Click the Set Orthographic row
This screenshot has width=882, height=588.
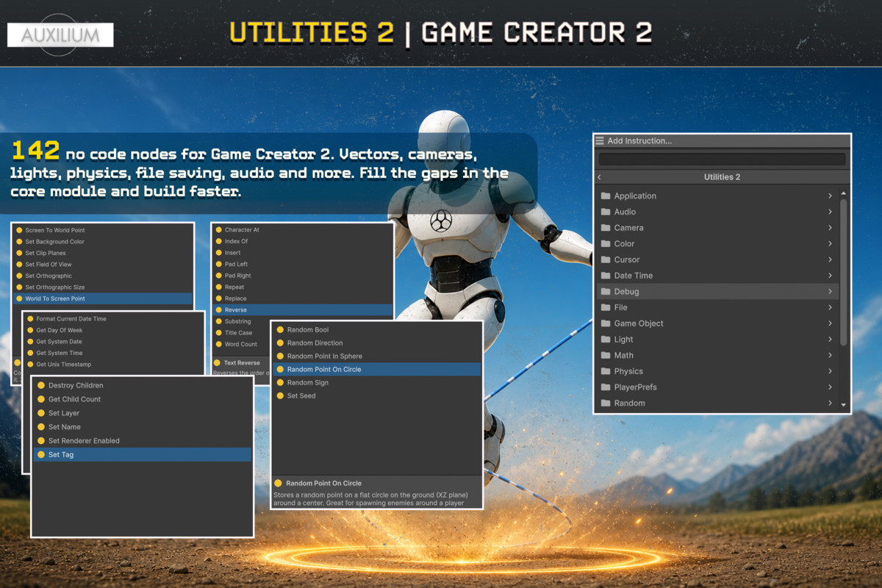103,276
